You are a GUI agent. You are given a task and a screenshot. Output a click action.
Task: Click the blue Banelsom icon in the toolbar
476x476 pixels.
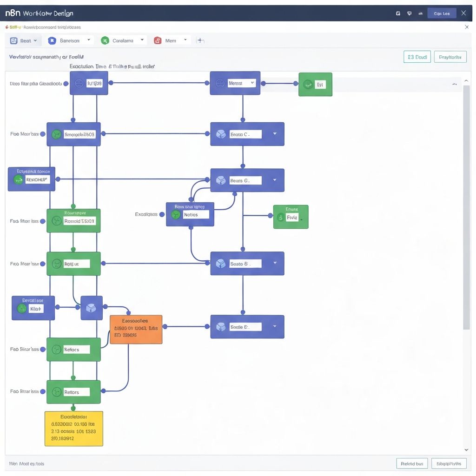click(x=52, y=40)
